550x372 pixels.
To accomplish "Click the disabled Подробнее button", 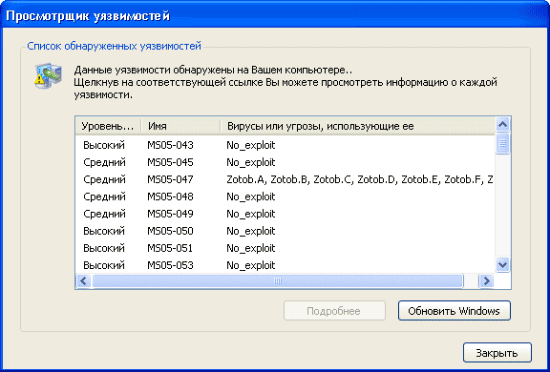I will 334,311.
